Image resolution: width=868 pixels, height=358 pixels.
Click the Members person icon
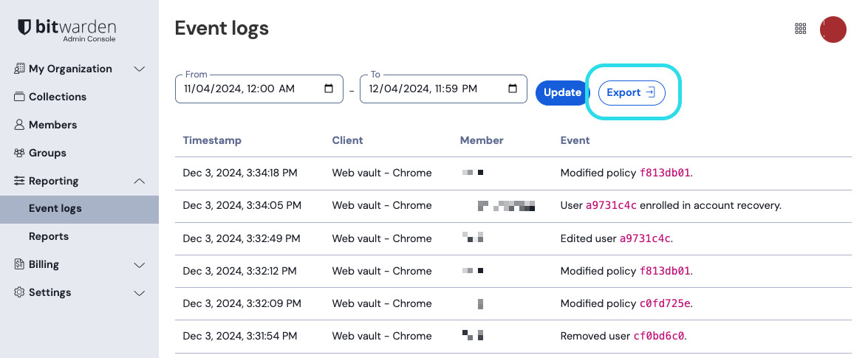[x=19, y=125]
